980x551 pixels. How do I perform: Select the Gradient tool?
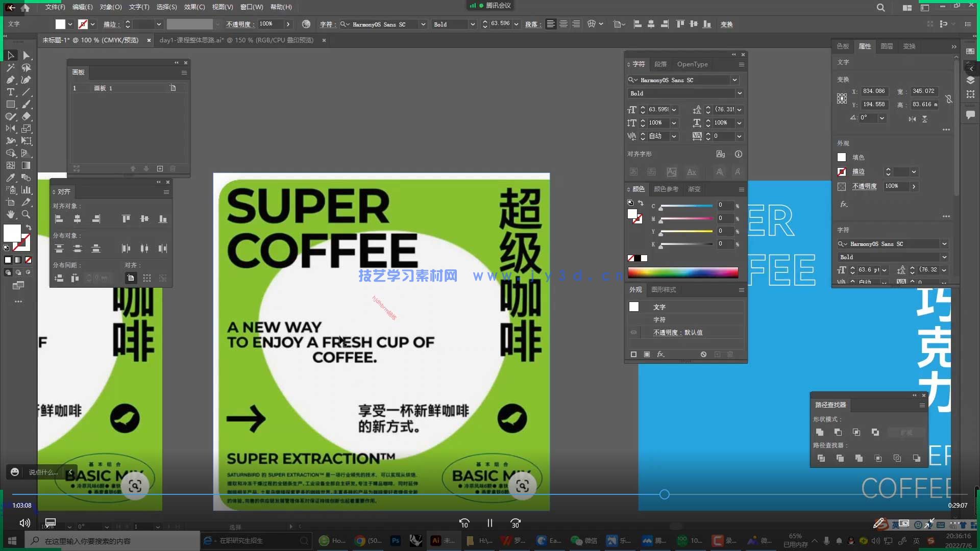point(26,164)
